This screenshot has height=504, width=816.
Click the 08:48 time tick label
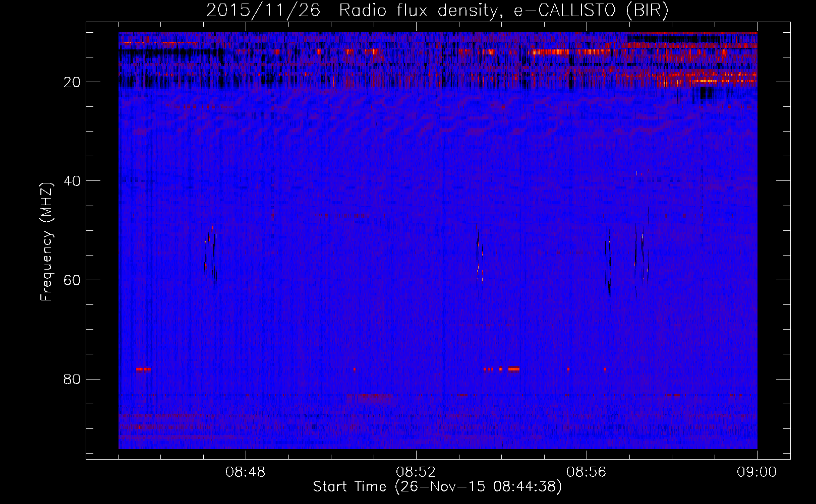pos(246,472)
